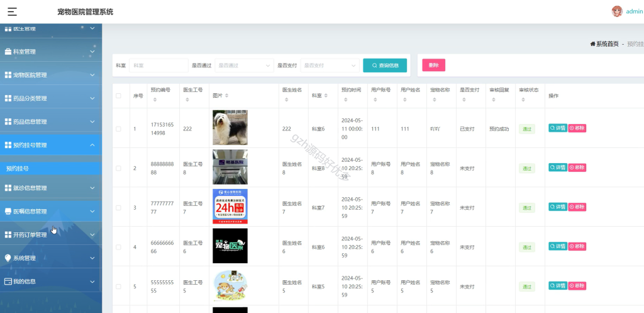Viewport: 644px width, 313px height.
Task: Click the home icon by 系统首页 breadcrumb
Action: [x=592, y=43]
